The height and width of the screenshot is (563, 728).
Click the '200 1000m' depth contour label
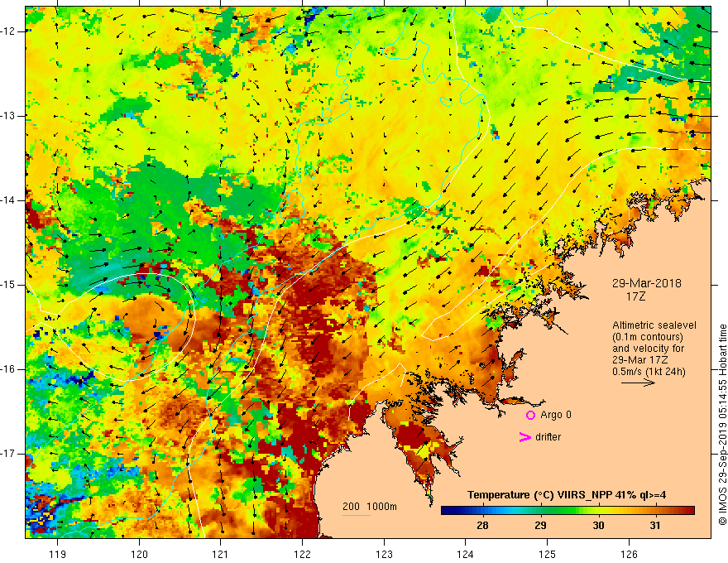[370, 507]
